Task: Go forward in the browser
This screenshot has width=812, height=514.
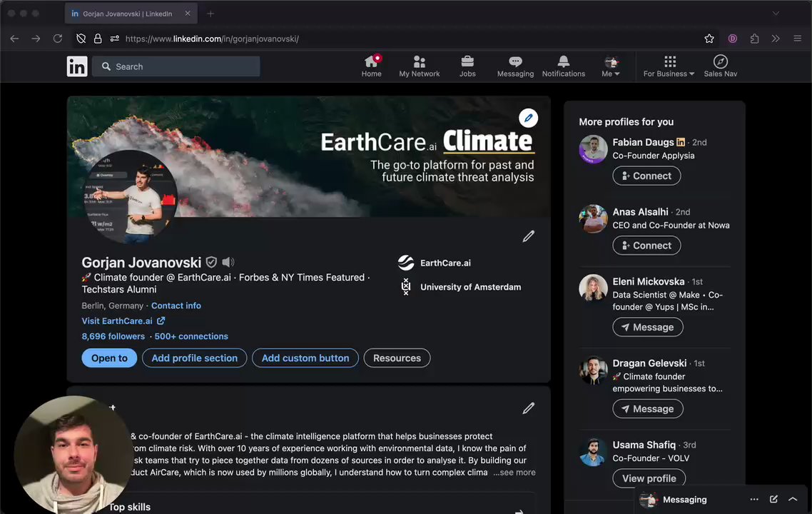Action: click(36, 39)
